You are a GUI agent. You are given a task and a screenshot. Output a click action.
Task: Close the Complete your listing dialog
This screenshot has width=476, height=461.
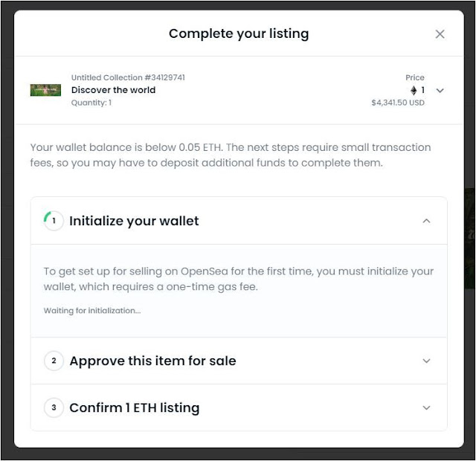coord(440,34)
